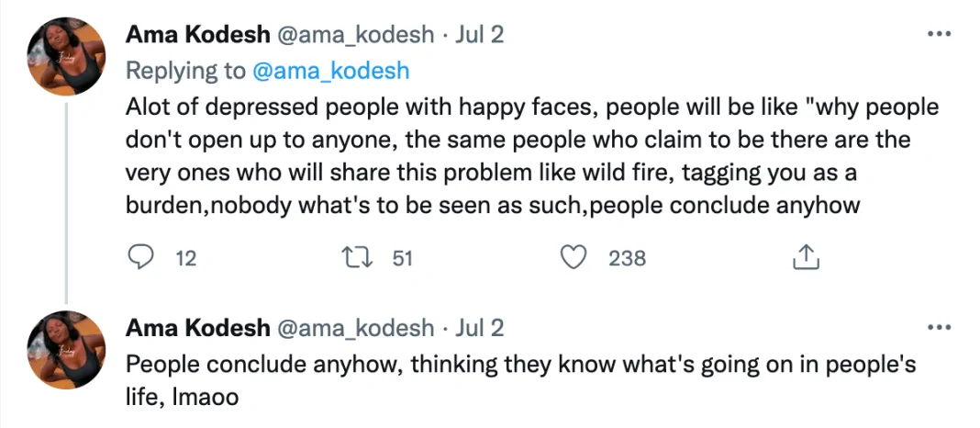Open the 'Jul 2' timestamp of second tweet
The height and width of the screenshot is (428, 980).
click(x=478, y=328)
